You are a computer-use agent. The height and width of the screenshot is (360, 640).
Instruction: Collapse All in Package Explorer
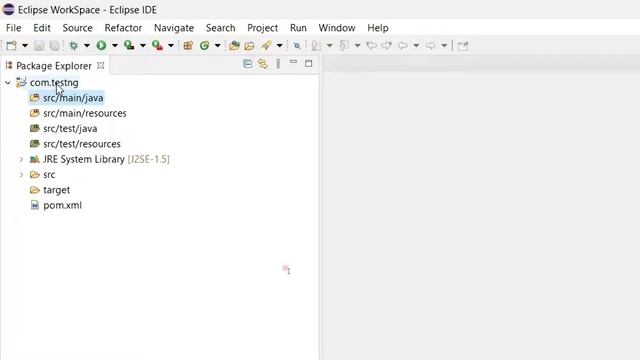point(247,64)
